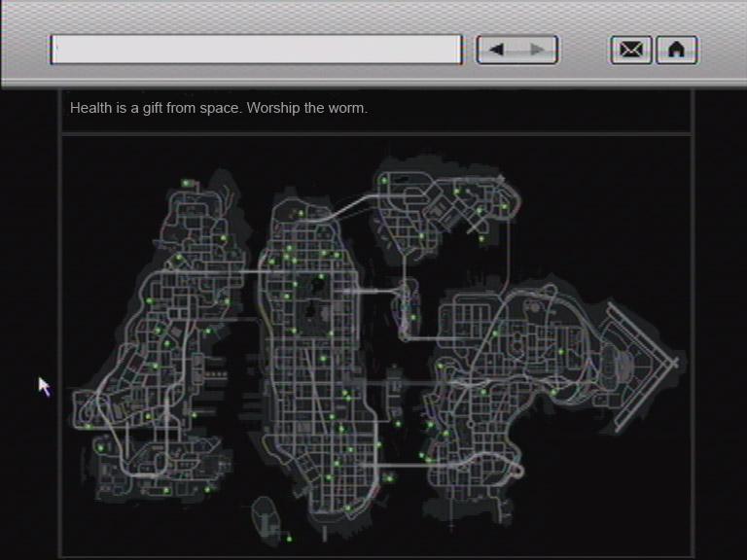Go to the home page icon
The image size is (747, 560).
click(x=677, y=50)
